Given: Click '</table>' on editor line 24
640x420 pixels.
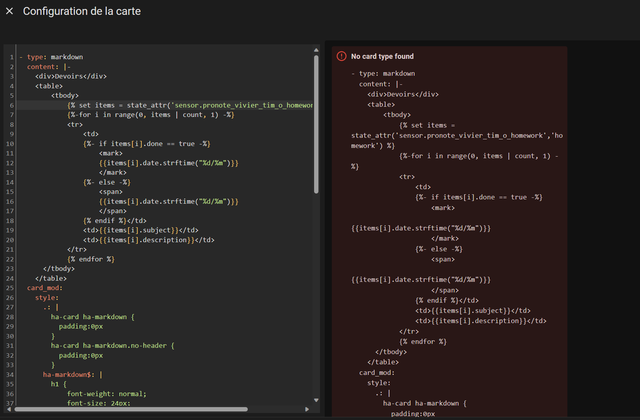Looking at the screenshot, I should tap(51, 278).
